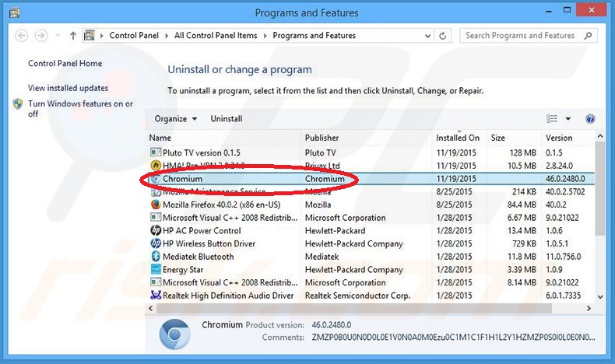The width and height of the screenshot is (615, 364).
Task: Click the vertical scrollbar down arrow
Action: click(600, 297)
